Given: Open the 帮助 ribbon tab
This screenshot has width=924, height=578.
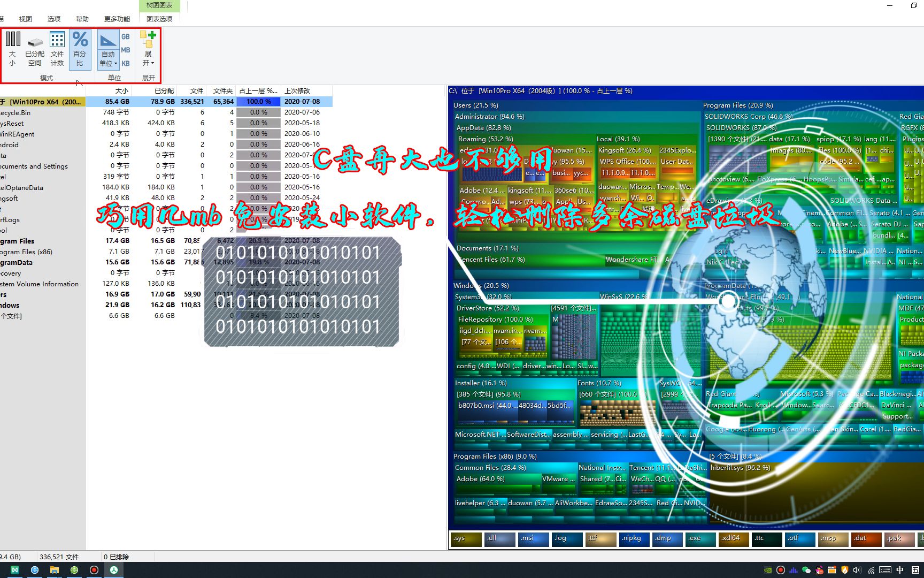Looking at the screenshot, I should pos(82,19).
